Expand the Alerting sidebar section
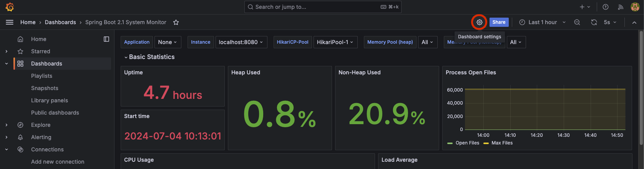 click(7, 137)
